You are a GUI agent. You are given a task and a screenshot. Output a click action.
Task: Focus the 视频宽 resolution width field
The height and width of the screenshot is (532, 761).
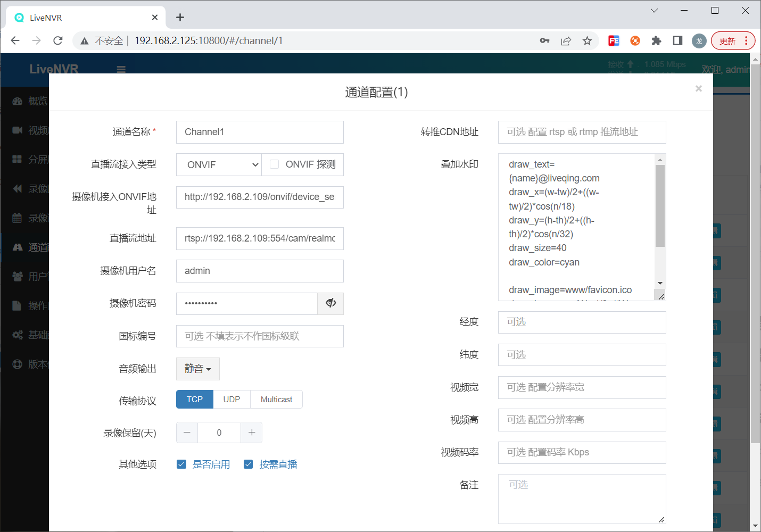click(582, 387)
